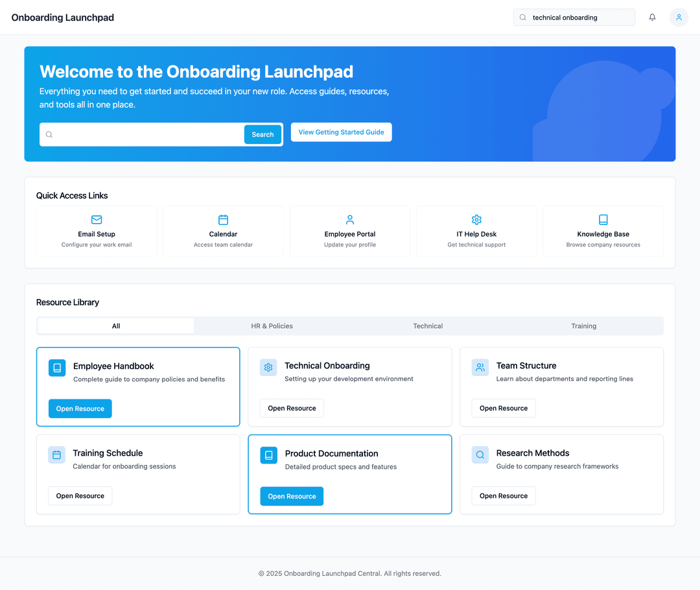The image size is (700, 590).
Task: Open the Calendar quick access icon
Action: (x=223, y=220)
